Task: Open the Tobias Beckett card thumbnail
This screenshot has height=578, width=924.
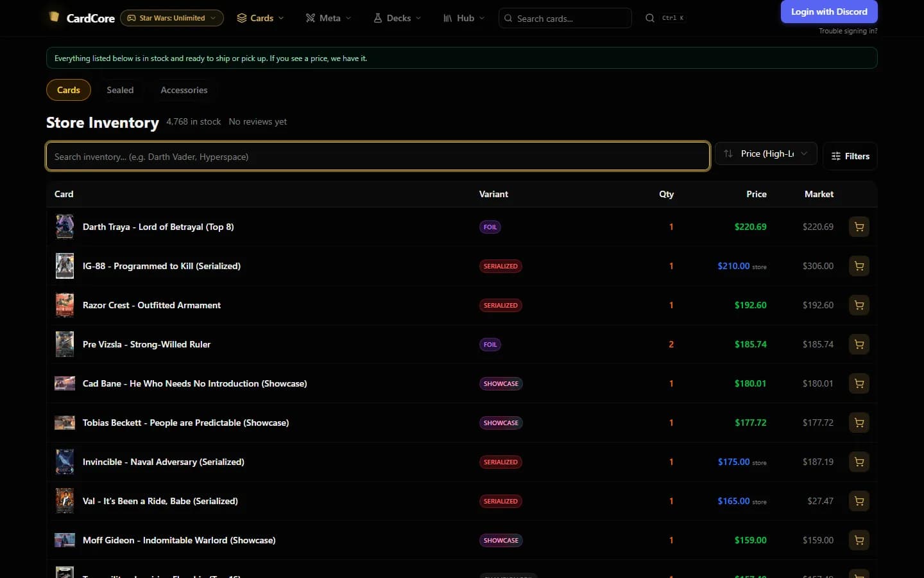Action: [x=65, y=423]
